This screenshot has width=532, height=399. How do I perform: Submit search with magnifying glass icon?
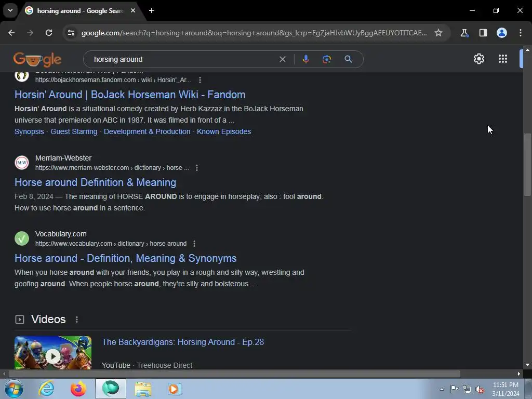(348, 59)
